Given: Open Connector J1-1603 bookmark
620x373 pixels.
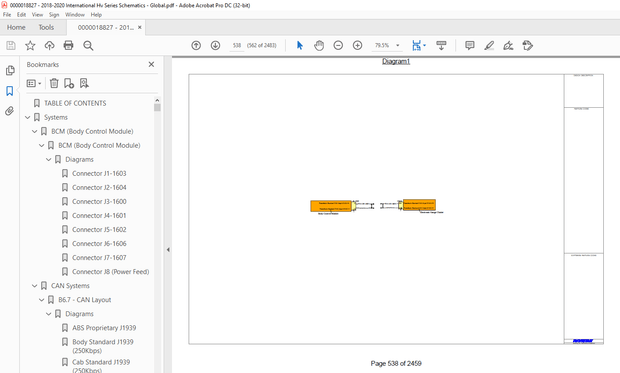Looking at the screenshot, I should point(99,173).
